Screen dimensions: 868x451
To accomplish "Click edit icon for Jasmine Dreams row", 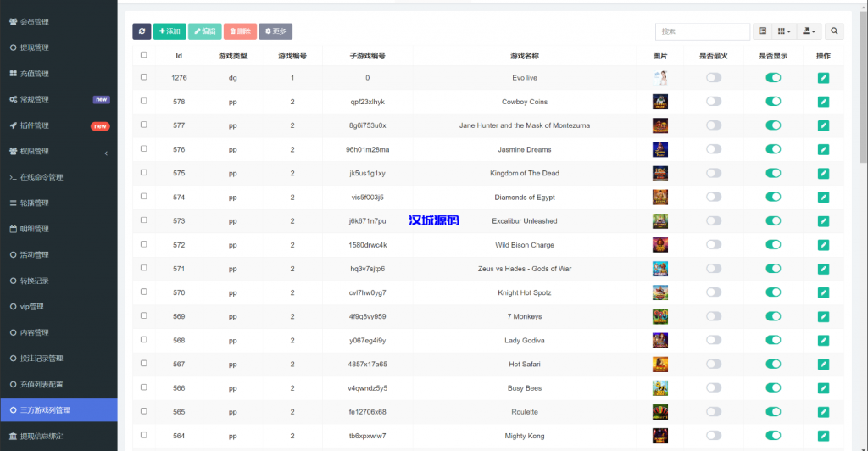I will [823, 149].
